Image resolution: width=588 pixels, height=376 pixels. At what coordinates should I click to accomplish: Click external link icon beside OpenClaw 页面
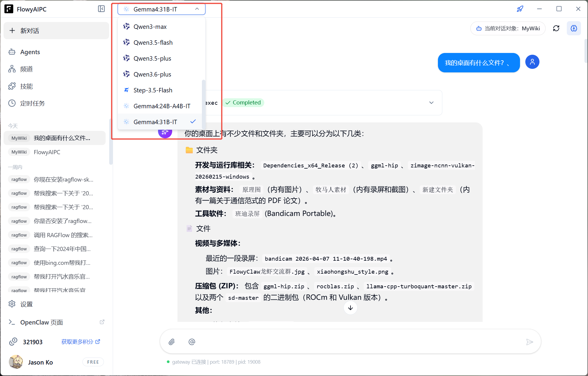coord(102,322)
